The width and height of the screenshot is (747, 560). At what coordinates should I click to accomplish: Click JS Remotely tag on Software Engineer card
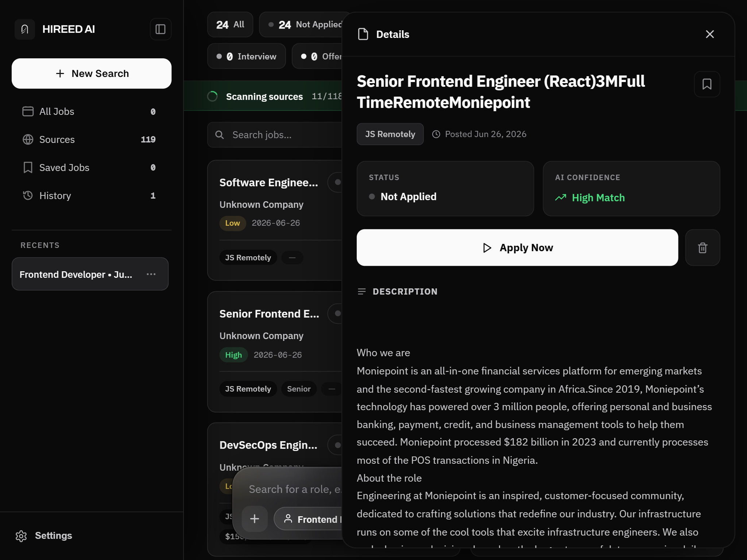(x=248, y=258)
